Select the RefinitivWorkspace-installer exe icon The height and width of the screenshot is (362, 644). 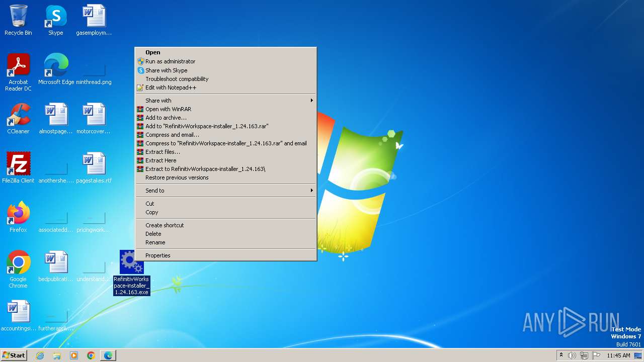(x=131, y=273)
